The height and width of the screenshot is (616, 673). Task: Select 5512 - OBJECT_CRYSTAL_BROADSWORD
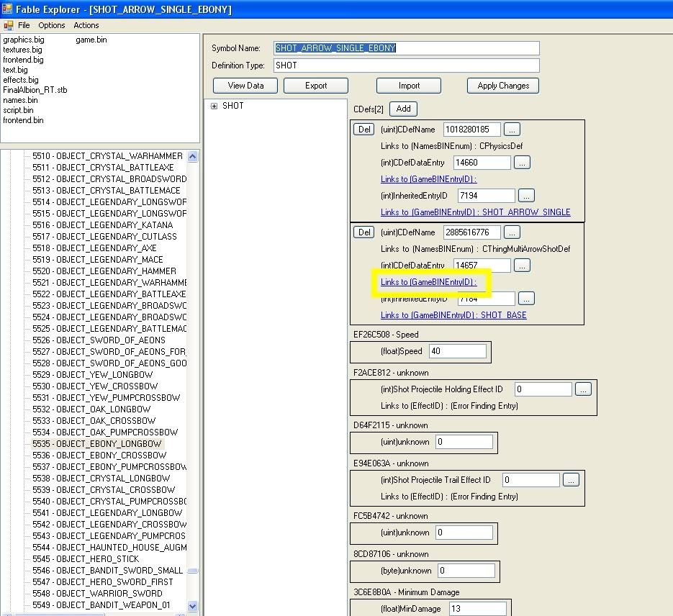coord(109,179)
